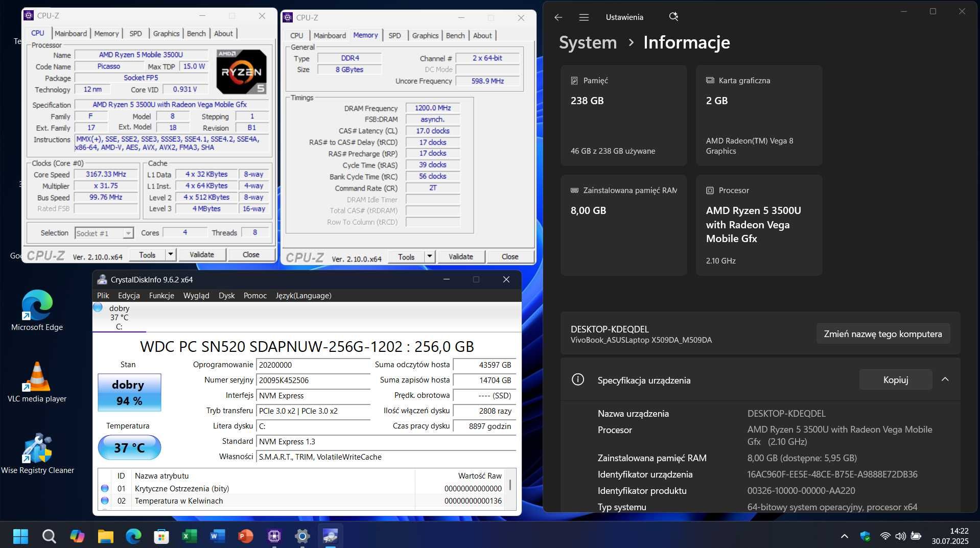Open Wi-Fi network tray icon
This screenshot has height=548, width=980.
click(885, 536)
